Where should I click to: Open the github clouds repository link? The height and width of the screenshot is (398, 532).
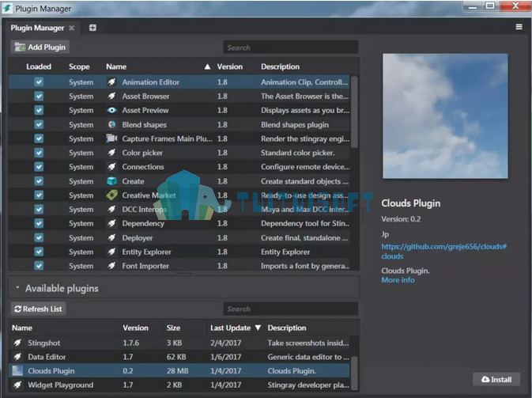(443, 252)
